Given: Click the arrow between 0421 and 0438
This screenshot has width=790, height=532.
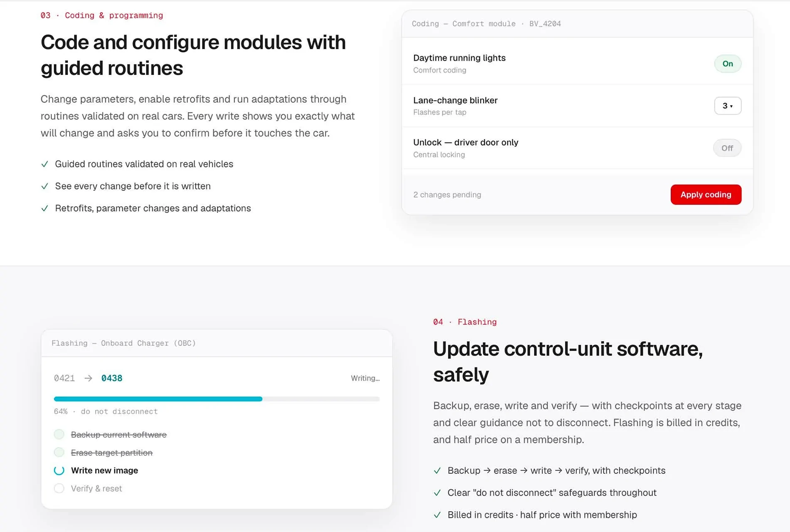Looking at the screenshot, I should (88, 378).
